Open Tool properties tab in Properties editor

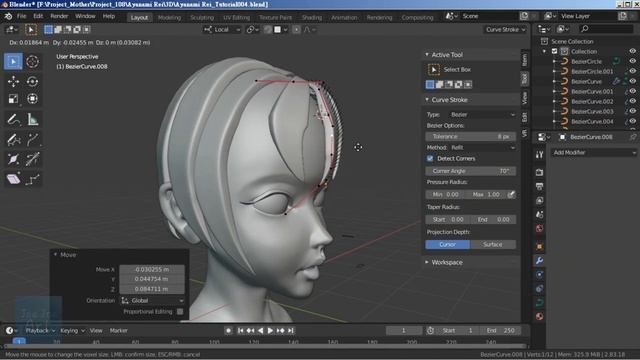[540, 155]
